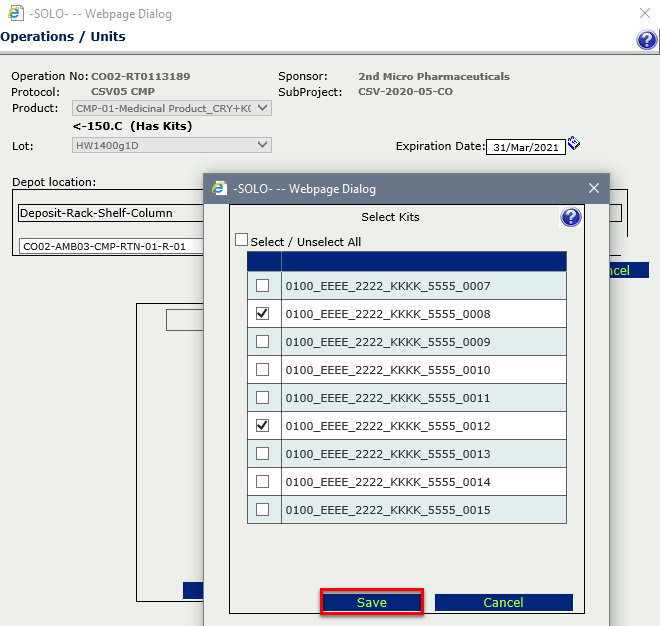Open help icon in Select Kits dialog
The width and height of the screenshot is (660, 626).
click(571, 217)
